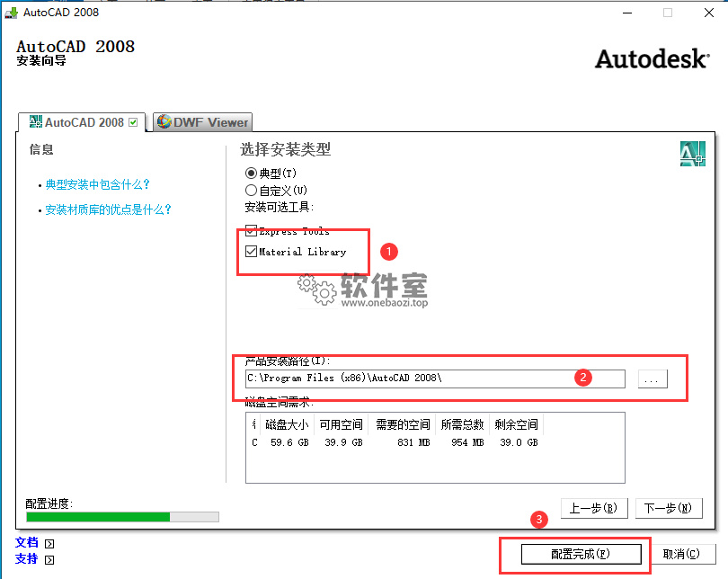Screen dimensions: 728x579
Task: Open the 文档 documentation link
Action: (x=26, y=543)
